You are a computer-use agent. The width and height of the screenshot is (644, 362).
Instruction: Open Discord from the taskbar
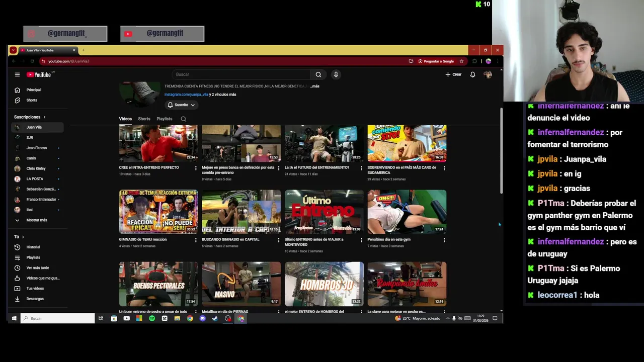203,318
